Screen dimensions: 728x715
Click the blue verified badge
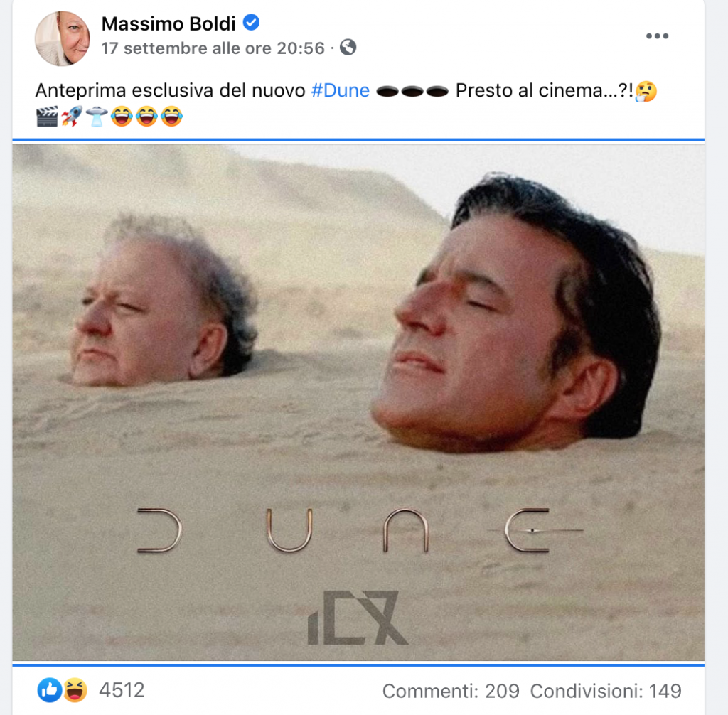click(251, 22)
